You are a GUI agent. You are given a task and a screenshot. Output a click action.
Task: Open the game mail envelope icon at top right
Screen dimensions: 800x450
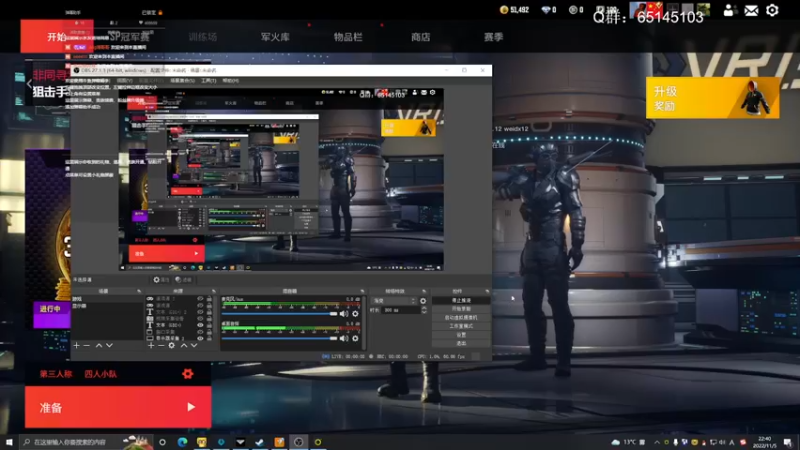(x=751, y=10)
